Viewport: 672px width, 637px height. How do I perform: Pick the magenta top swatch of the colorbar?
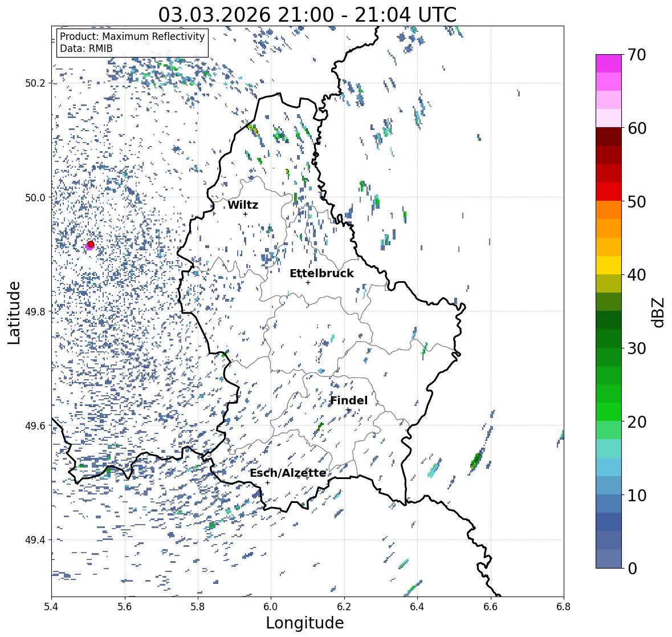(609, 63)
